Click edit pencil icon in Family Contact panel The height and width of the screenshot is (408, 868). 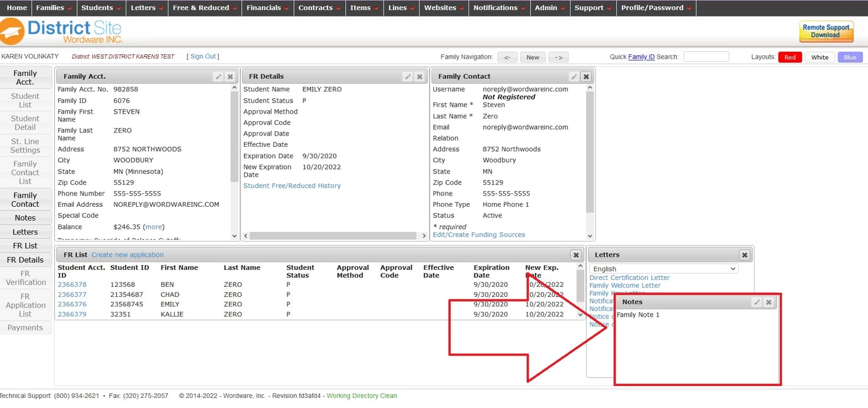point(574,76)
